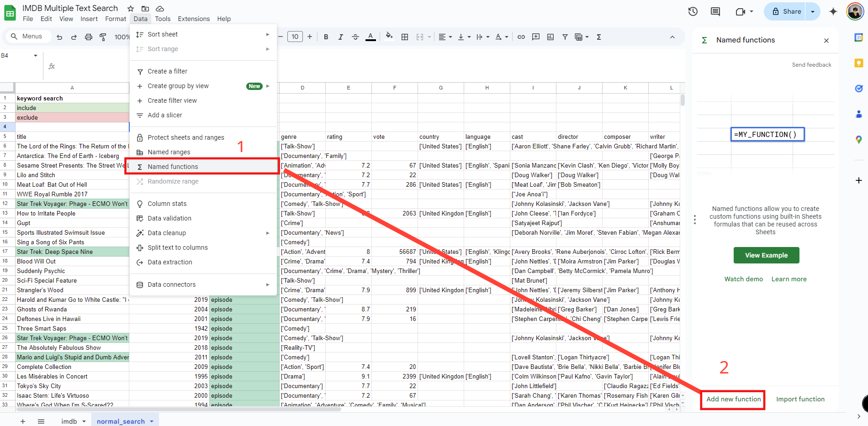The width and height of the screenshot is (868, 426).
Task: Click the Functions sigma icon in toolbar
Action: (599, 37)
